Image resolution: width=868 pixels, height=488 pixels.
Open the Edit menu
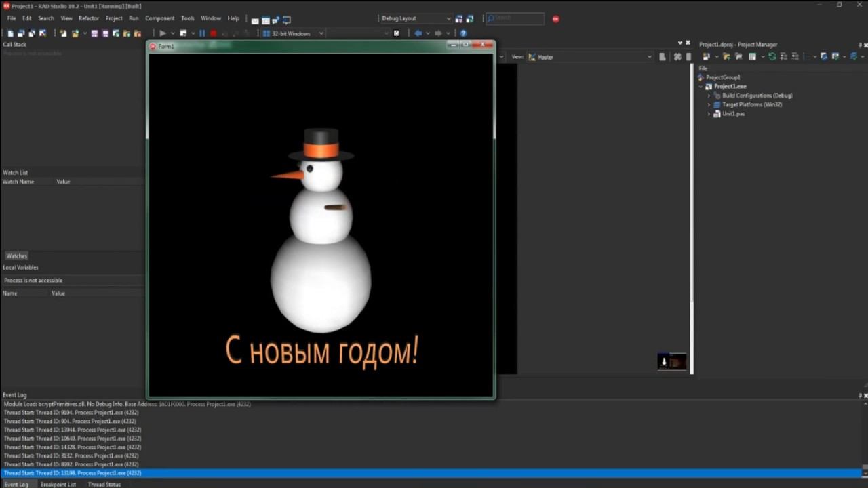[27, 18]
